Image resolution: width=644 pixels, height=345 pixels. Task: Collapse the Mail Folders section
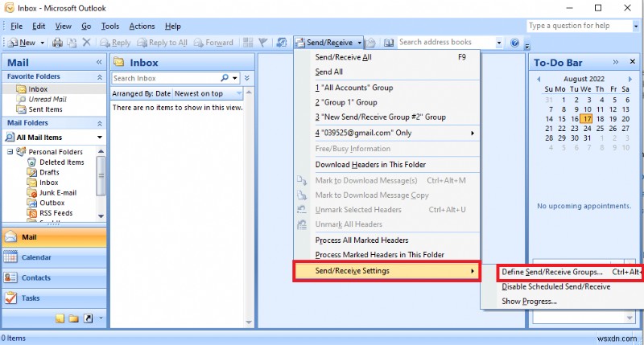coord(99,123)
